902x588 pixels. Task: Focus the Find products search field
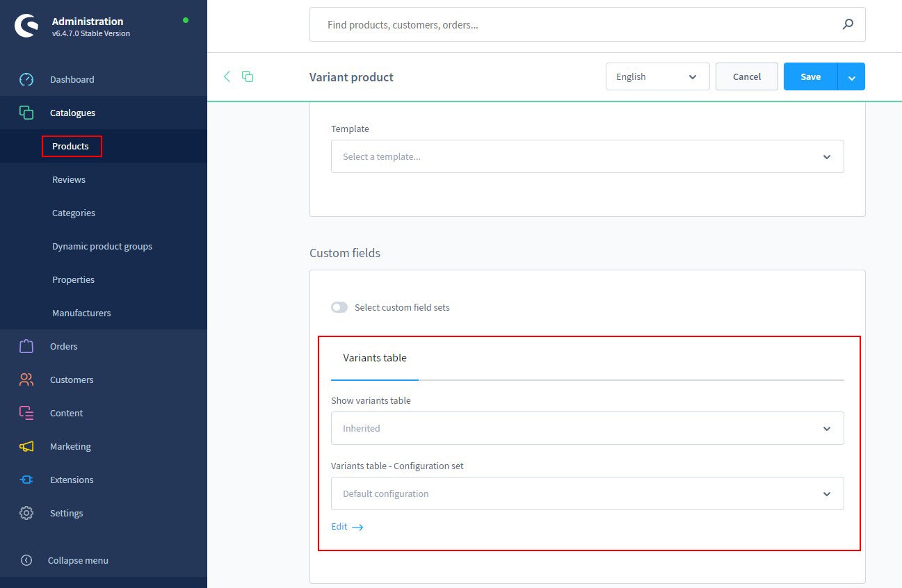click(588, 24)
